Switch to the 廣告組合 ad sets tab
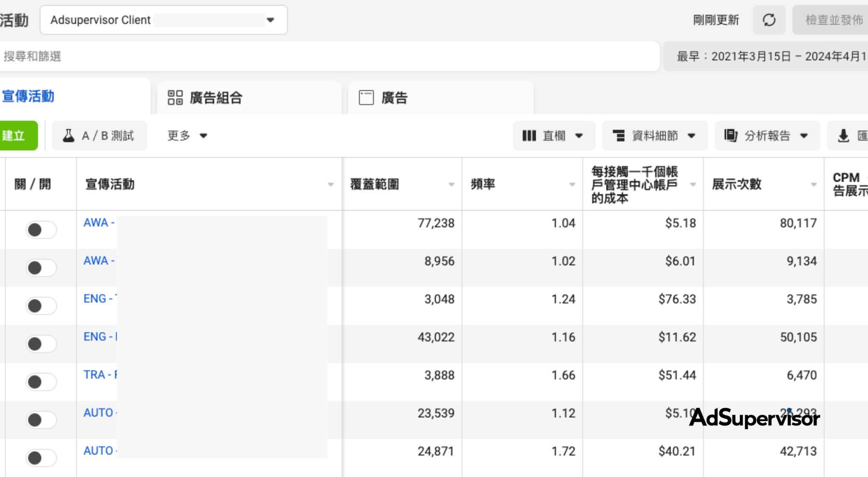This screenshot has height=477, width=868. (249, 97)
